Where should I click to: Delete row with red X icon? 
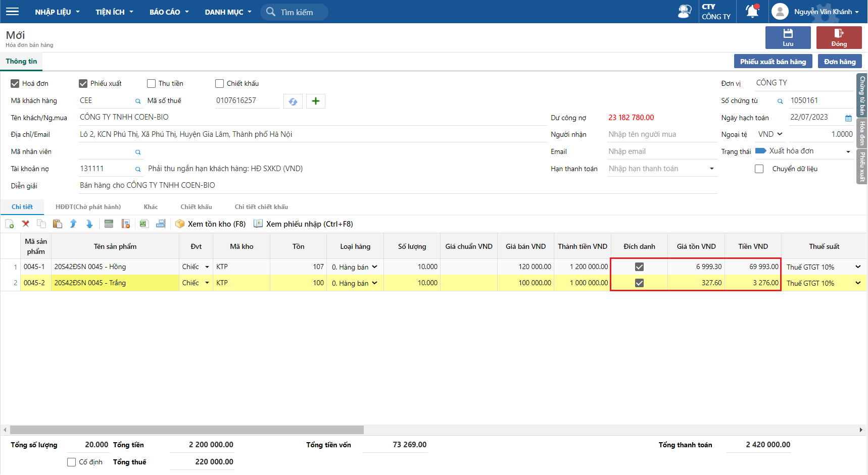[25, 224]
